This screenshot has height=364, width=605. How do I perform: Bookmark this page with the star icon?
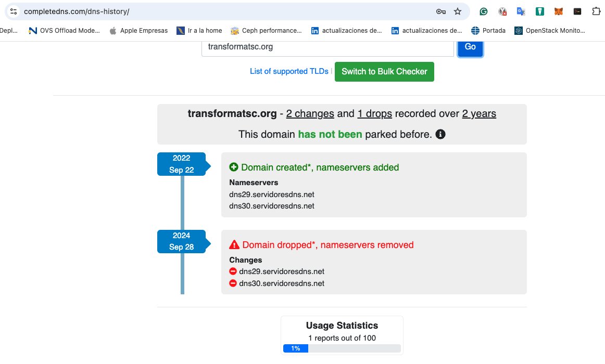point(458,11)
